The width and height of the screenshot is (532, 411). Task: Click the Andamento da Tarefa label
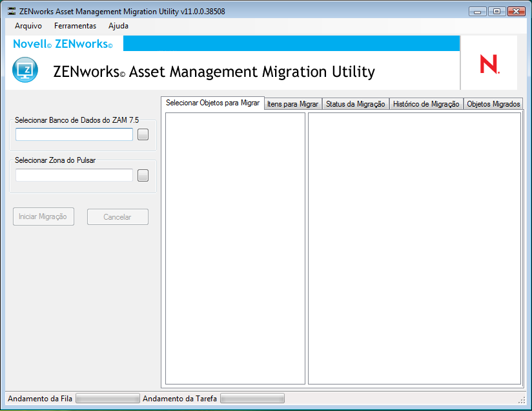tap(179, 399)
